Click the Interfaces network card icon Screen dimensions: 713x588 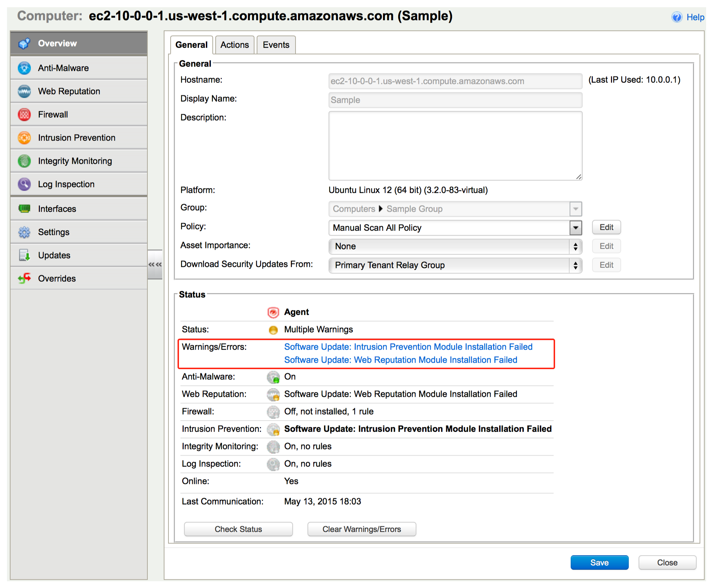(x=24, y=209)
